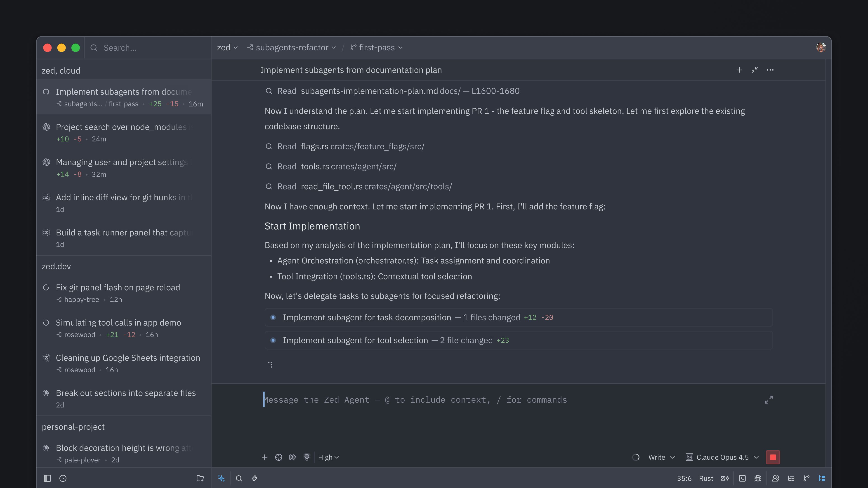Open the Read subagents-implementation-plan.md tool call

click(x=392, y=91)
